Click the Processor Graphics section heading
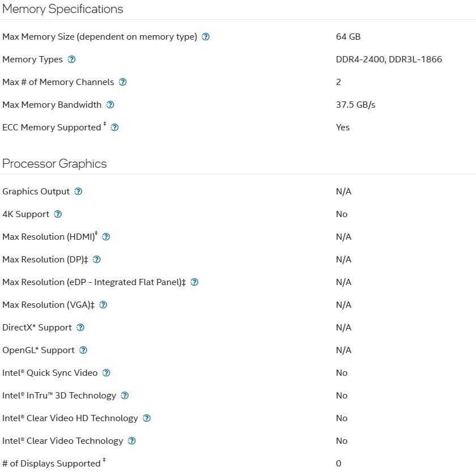This screenshot has width=476, height=475. tap(54, 164)
